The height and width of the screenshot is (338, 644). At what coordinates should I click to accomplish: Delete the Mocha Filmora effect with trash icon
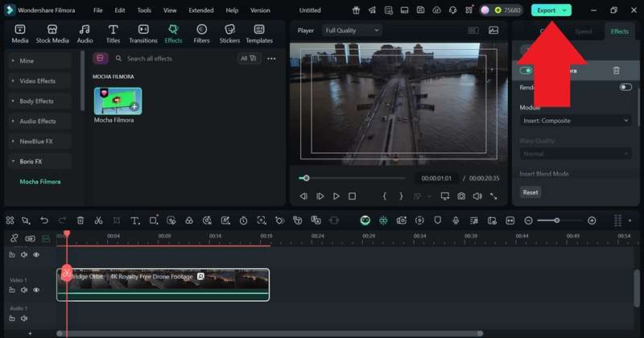click(616, 71)
